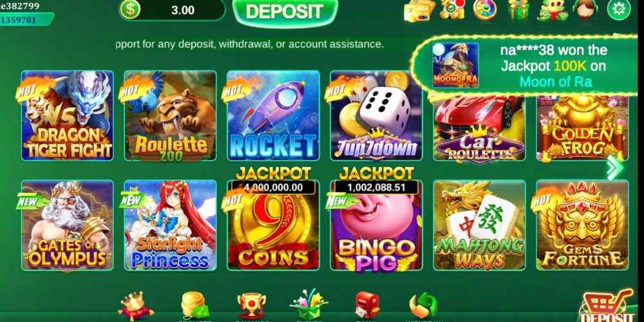Open the settings gear icon

pyautogui.click(x=618, y=8)
